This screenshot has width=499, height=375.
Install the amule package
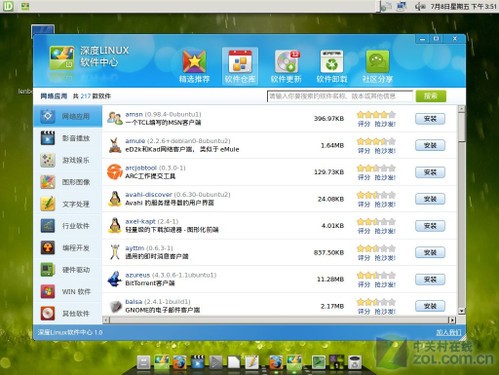[x=430, y=145]
